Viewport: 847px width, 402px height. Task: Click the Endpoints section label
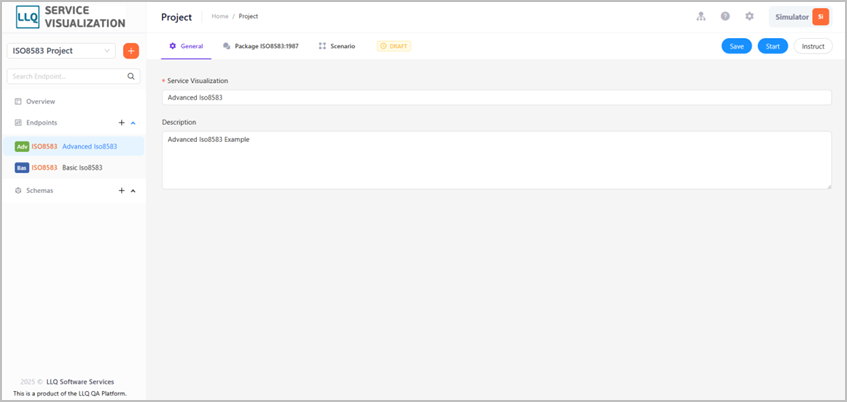pyautogui.click(x=42, y=123)
